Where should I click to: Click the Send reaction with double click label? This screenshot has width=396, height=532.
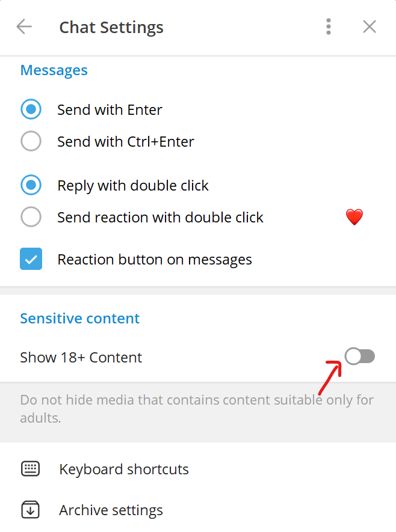tap(160, 217)
